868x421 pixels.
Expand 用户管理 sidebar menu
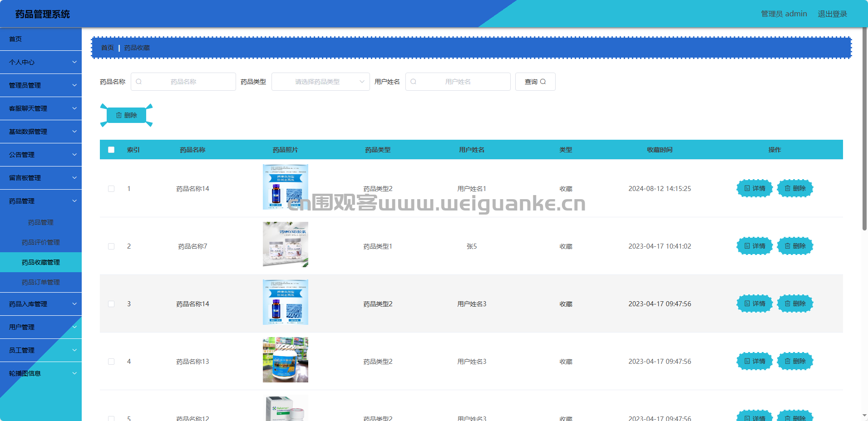pos(41,327)
